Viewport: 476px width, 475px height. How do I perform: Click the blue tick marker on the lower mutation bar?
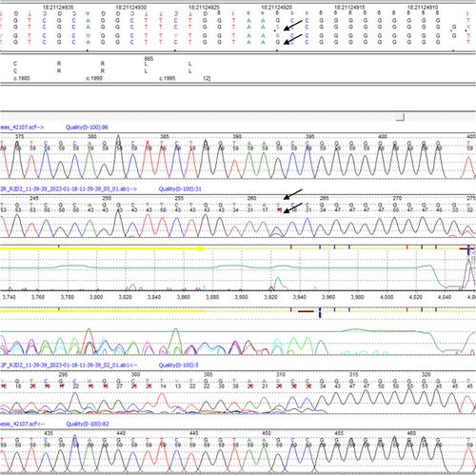[320, 312]
